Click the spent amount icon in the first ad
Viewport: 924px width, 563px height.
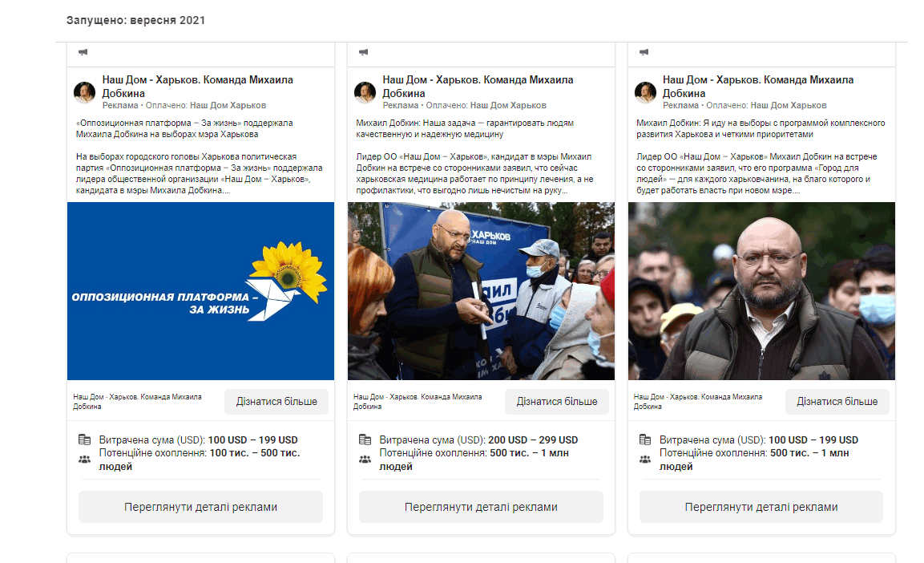coord(85,440)
